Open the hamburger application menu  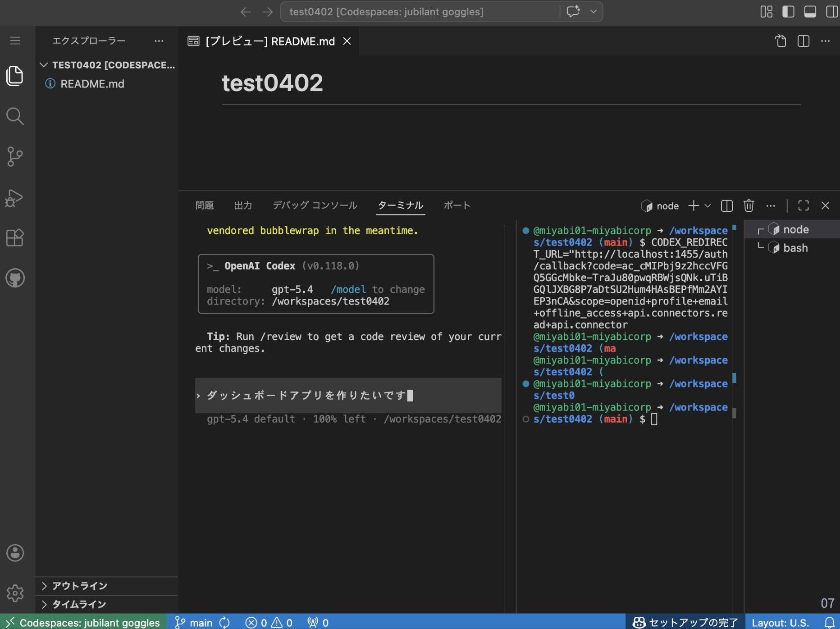point(15,41)
